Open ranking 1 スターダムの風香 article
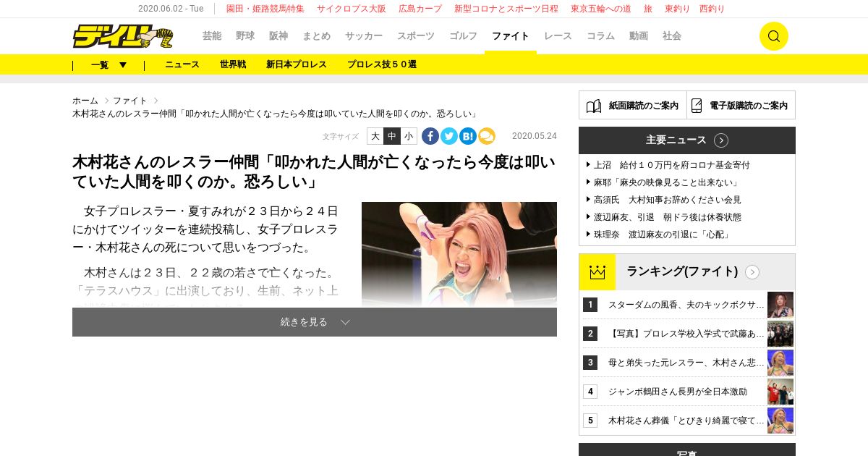868x456 pixels. click(x=686, y=305)
